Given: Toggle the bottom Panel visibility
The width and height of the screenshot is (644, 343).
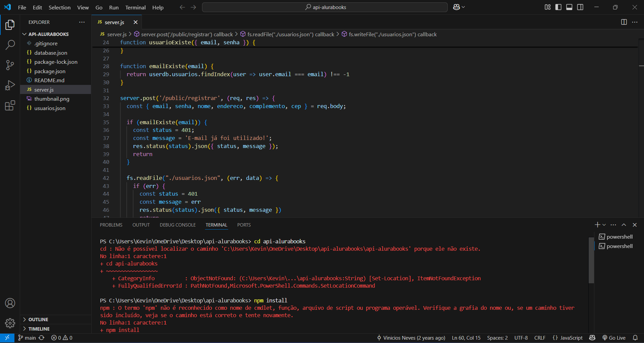Looking at the screenshot, I should click(x=569, y=7).
